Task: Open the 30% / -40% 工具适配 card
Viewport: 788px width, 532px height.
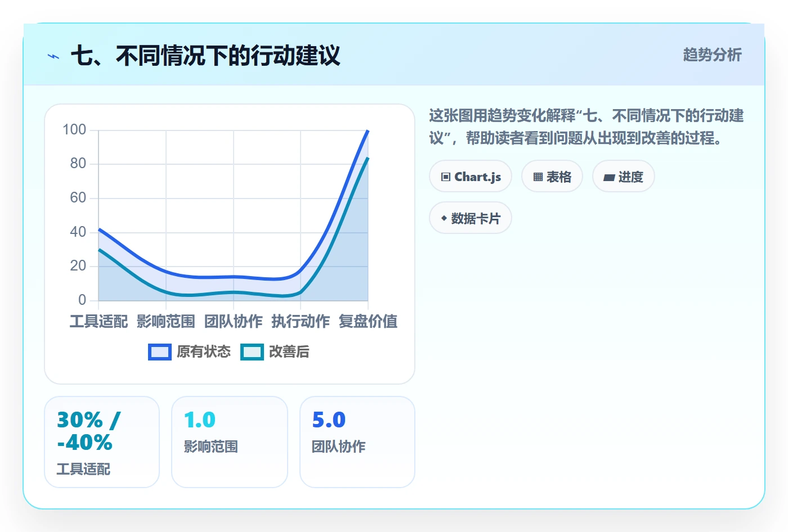Action: pos(102,442)
